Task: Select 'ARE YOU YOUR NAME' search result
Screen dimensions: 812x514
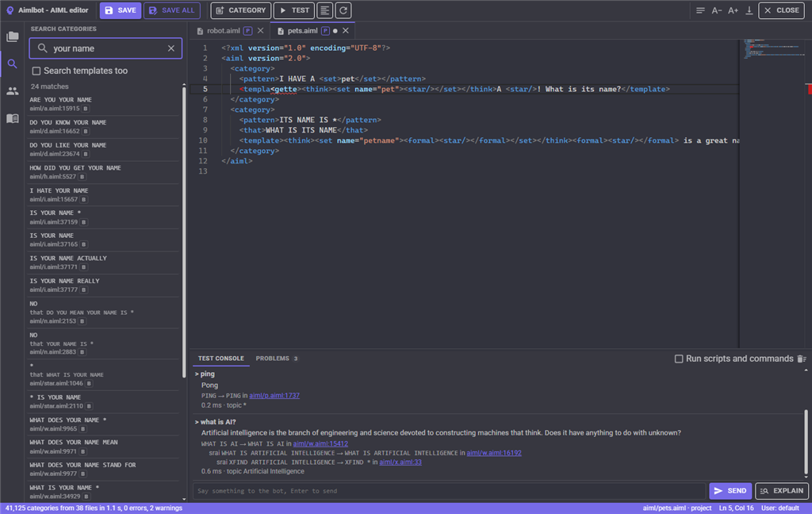Action: 104,104
